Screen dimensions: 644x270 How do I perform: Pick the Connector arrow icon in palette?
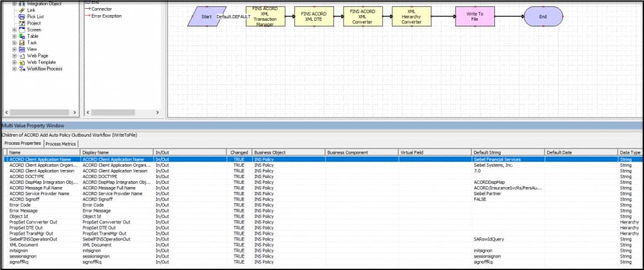click(87, 9)
